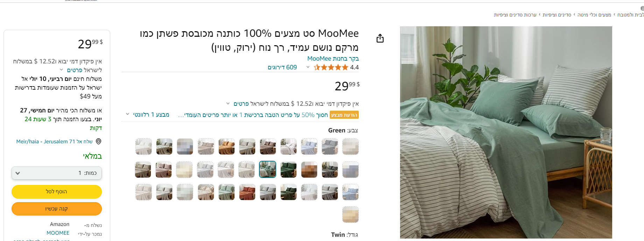Click the main green bedding product image
The image size is (644, 241).
tap(506, 132)
